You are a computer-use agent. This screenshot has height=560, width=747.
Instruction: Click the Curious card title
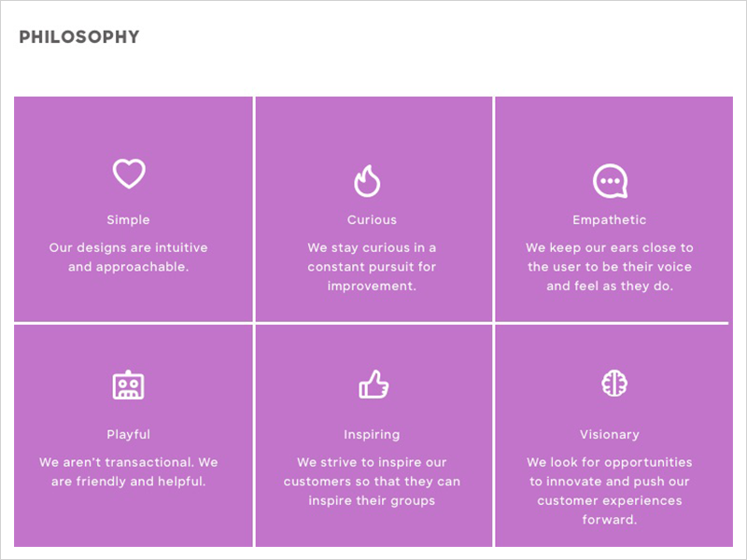372,219
